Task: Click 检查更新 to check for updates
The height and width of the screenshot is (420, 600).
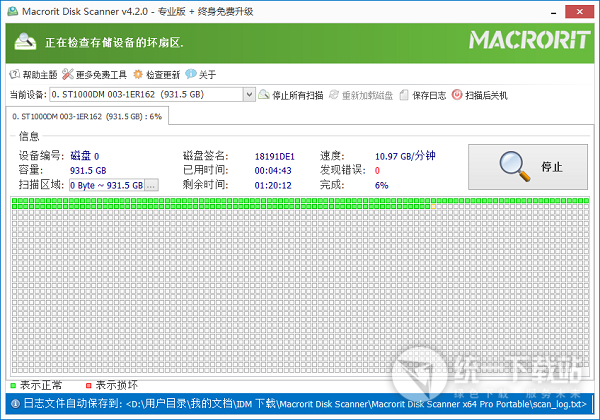Action: [x=156, y=74]
